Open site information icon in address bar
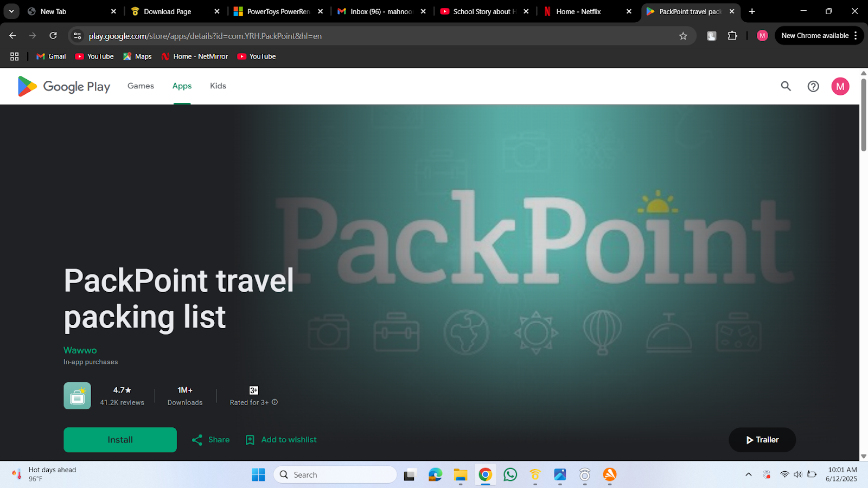This screenshot has width=868, height=488. point(78,36)
